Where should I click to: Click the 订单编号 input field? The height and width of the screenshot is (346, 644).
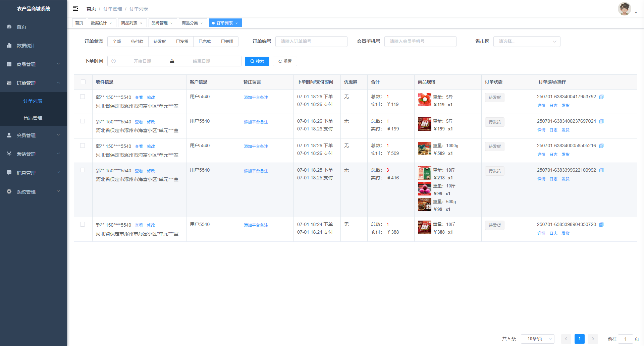click(311, 42)
